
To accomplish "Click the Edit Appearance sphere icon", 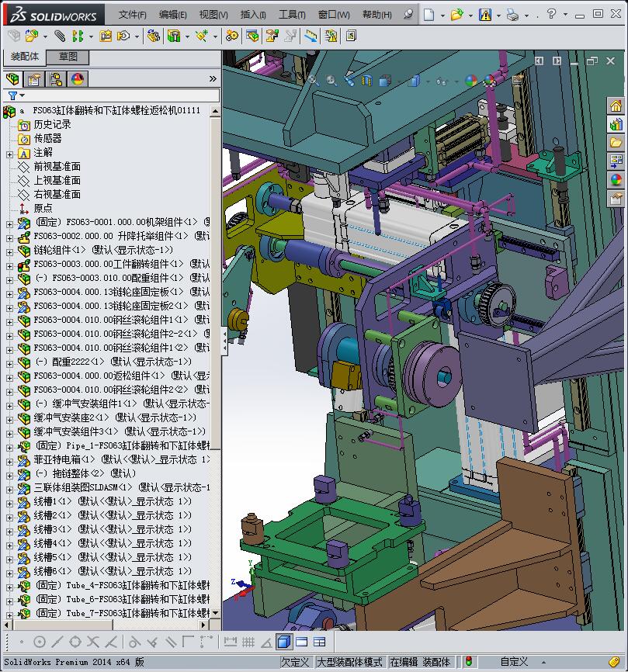I will pyautogui.click(x=470, y=80).
